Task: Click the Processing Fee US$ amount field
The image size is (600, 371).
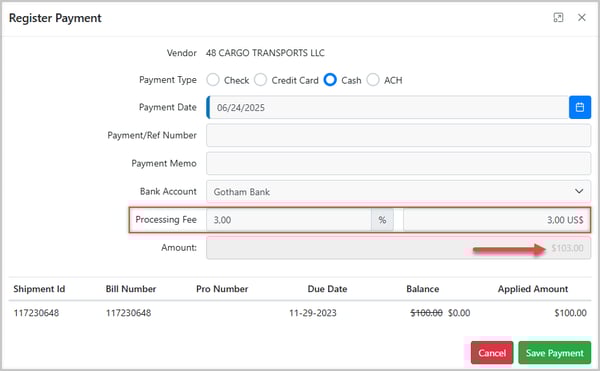Action: (497, 220)
